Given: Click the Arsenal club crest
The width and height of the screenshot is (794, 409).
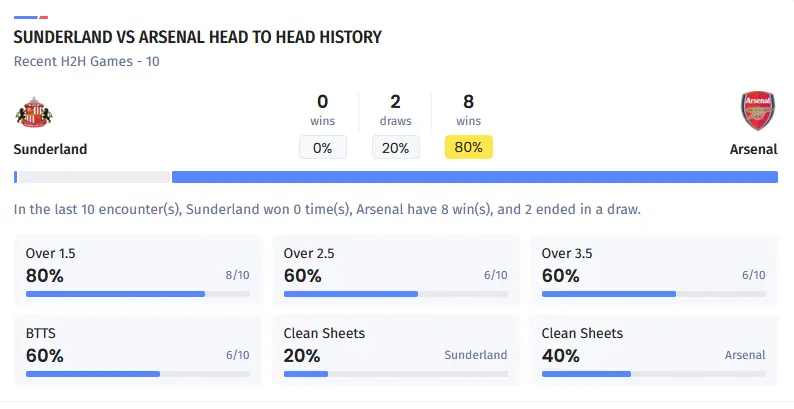Looking at the screenshot, I should pos(757,112).
